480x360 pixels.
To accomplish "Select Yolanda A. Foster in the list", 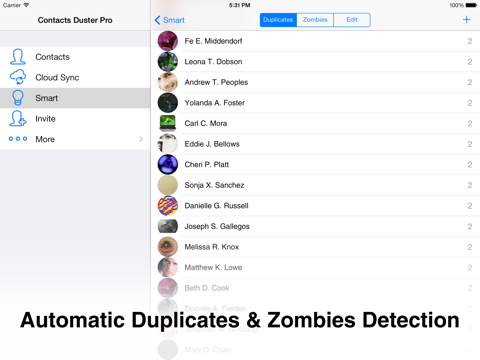I will point(315,103).
